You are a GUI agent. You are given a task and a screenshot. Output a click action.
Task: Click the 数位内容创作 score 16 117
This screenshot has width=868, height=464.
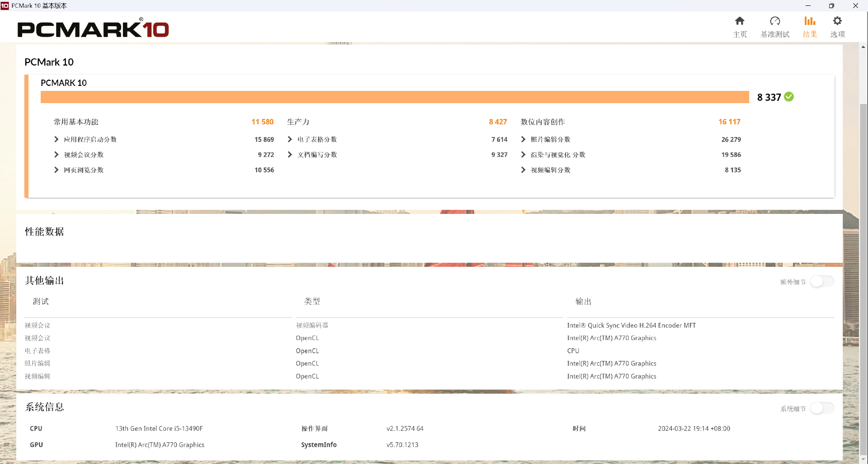click(729, 122)
